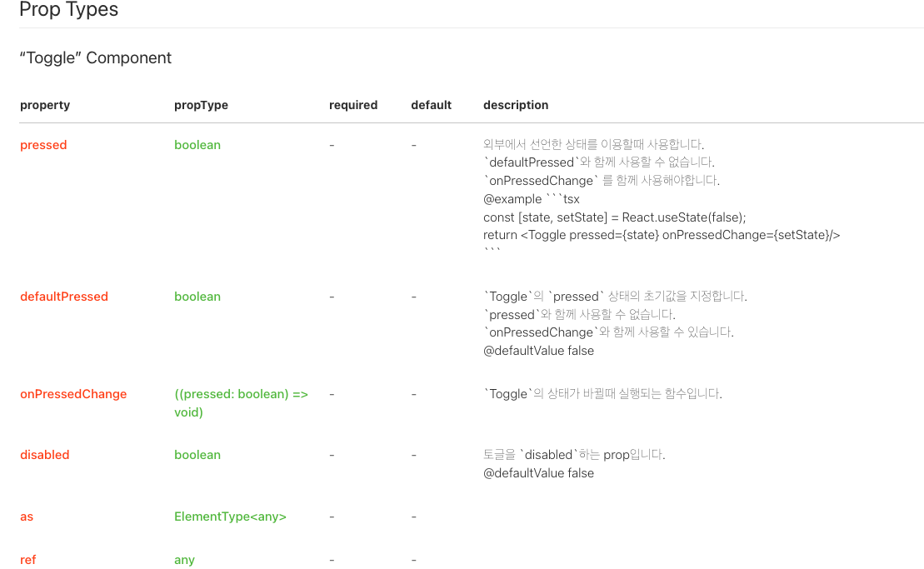Click '@defaultValue false' in defaultPressed description
Screen dimensions: 924x569
[x=538, y=351]
